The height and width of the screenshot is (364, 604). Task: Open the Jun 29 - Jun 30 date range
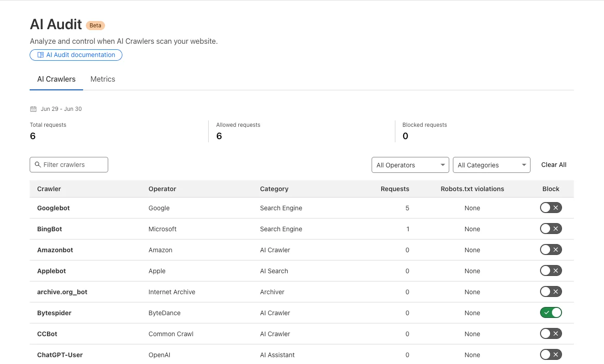click(x=61, y=109)
